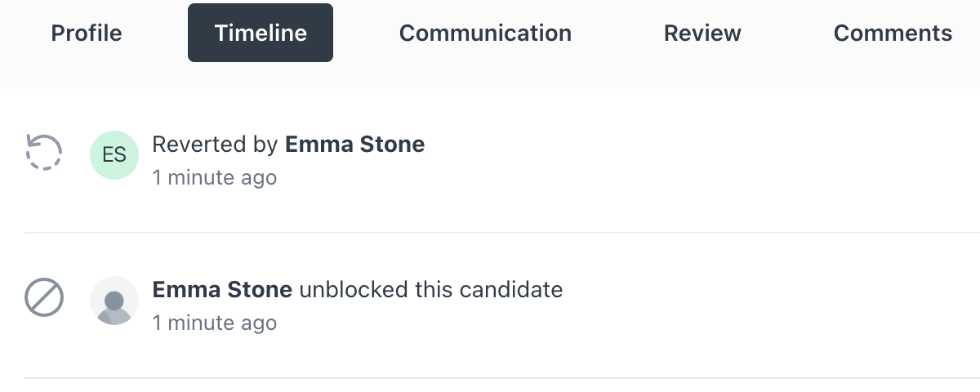Select the Timeline tab
Screen dimensions: 980x392
(261, 33)
